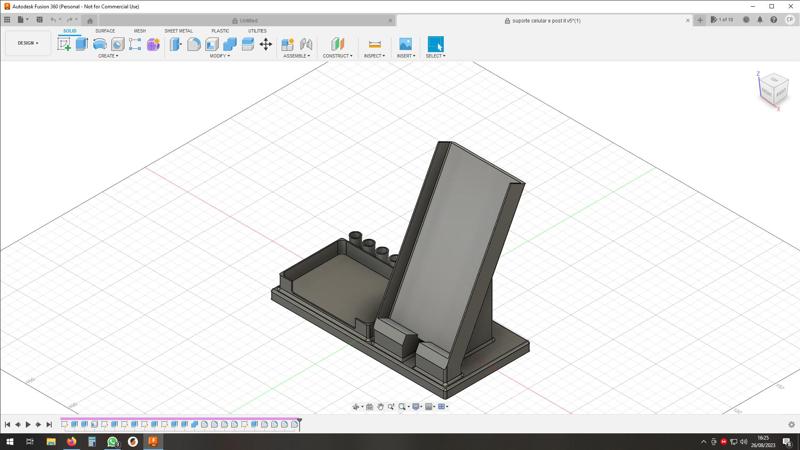The width and height of the screenshot is (800, 450).
Task: Select the Create Sketch tool
Action: [64, 44]
